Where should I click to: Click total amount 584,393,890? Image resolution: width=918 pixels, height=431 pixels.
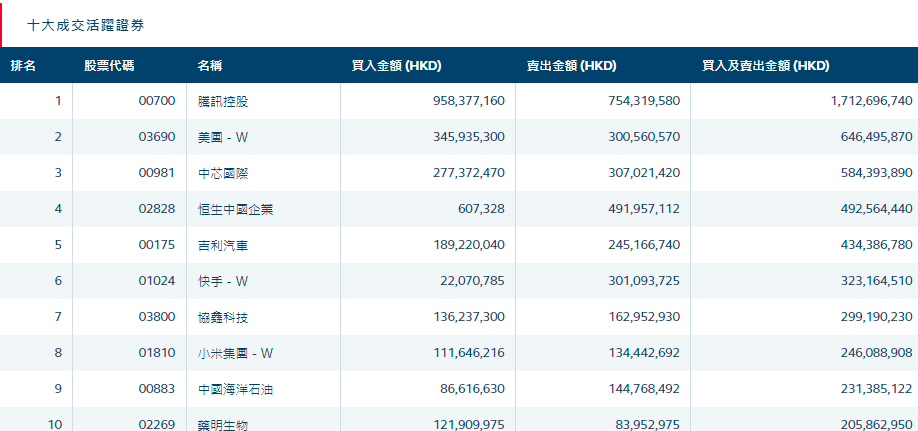coord(877,173)
